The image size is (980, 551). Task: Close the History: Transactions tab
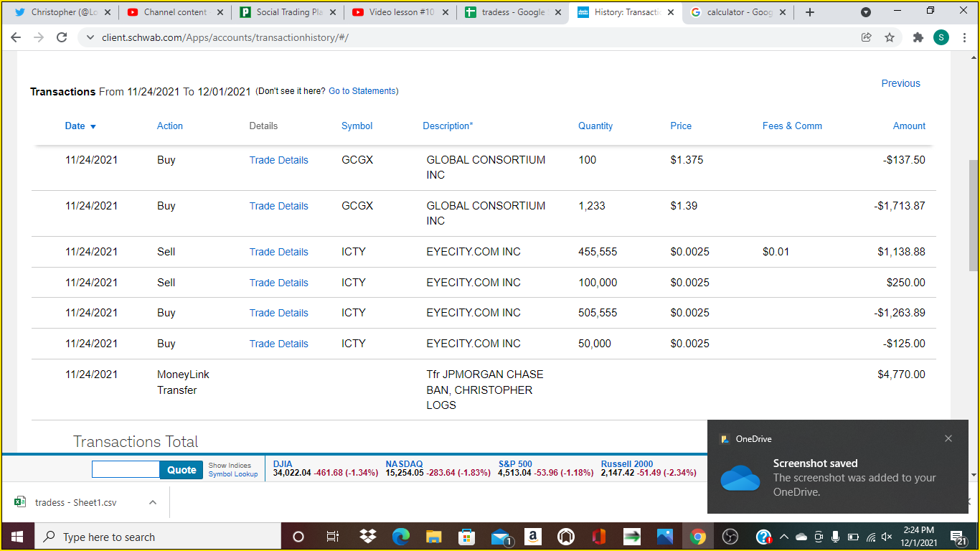coord(671,12)
